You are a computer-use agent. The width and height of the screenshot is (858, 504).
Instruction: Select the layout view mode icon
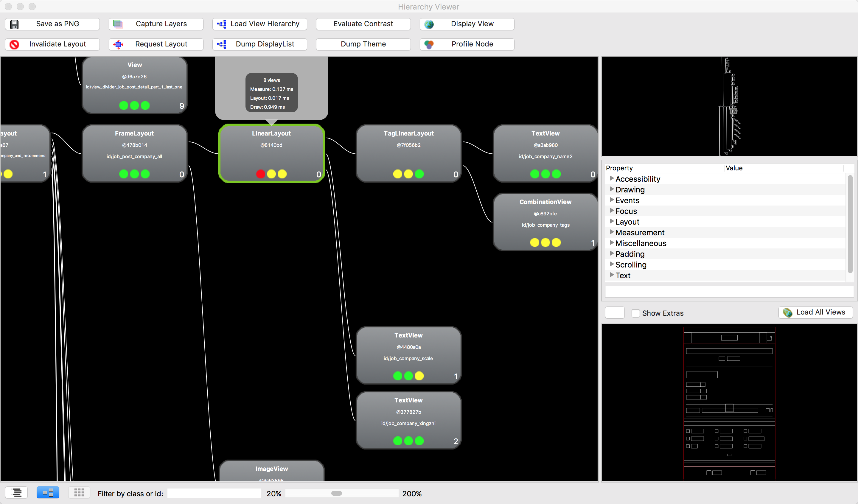(48, 492)
